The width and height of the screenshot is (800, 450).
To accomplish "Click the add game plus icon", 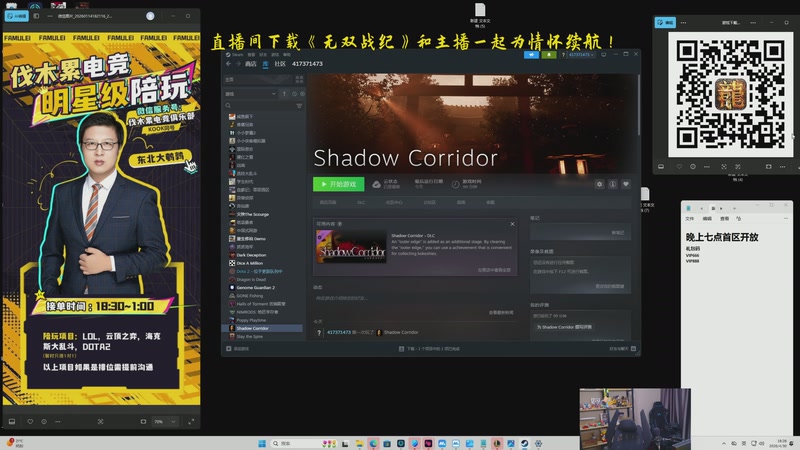I will pos(229,349).
